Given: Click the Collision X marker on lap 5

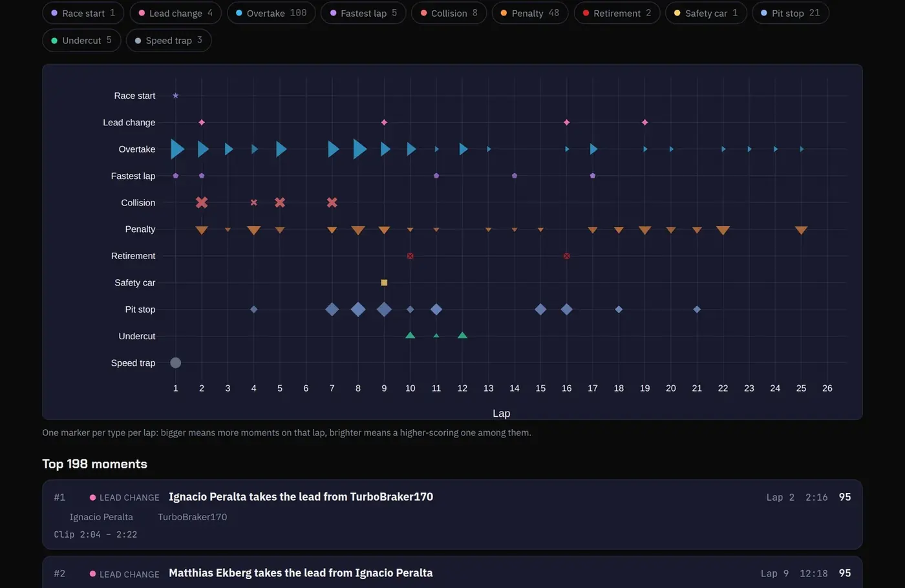Looking at the screenshot, I should (x=280, y=202).
